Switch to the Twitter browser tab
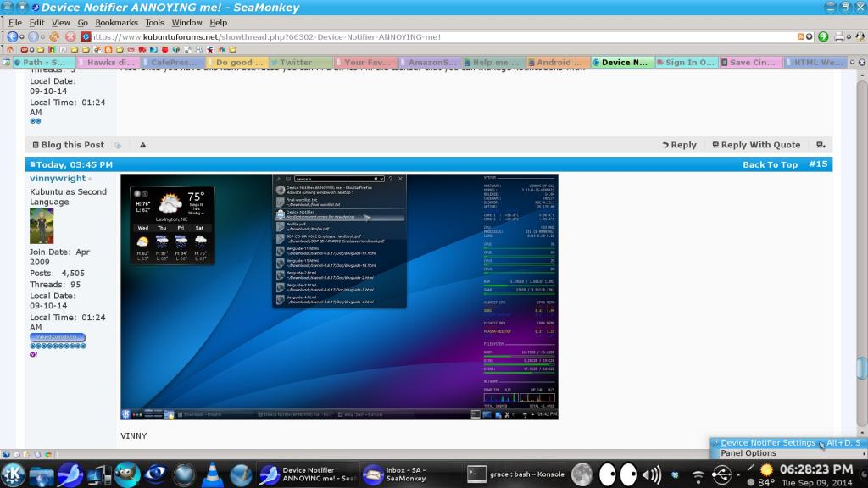 [301, 63]
